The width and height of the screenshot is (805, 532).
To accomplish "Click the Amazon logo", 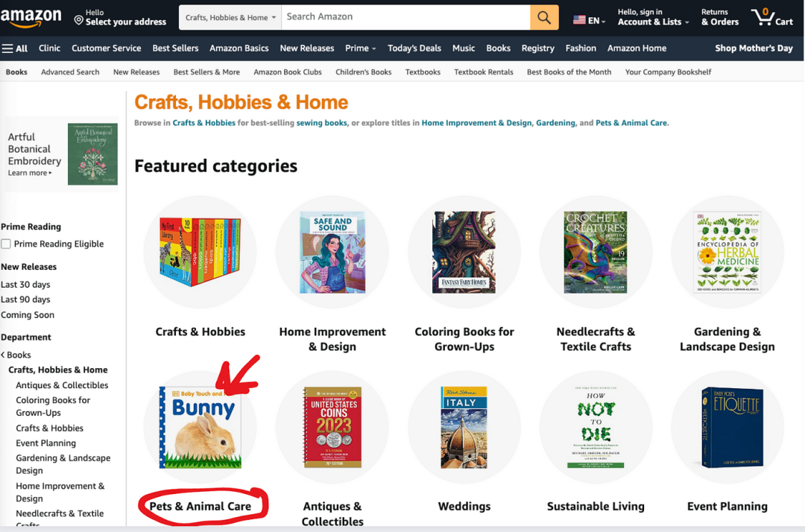I will [x=31, y=17].
